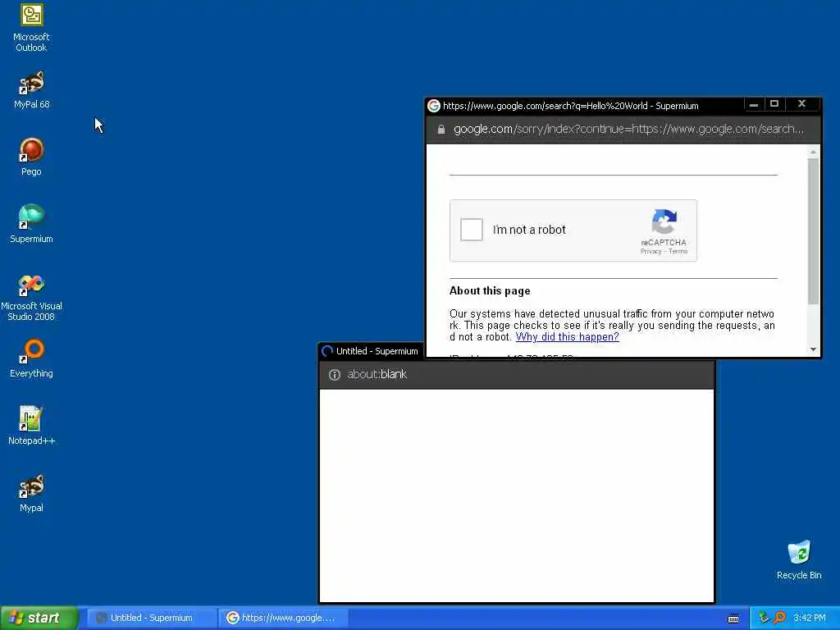
Task: Click loading spinner icon in Untitled window title
Action: pyautogui.click(x=326, y=351)
